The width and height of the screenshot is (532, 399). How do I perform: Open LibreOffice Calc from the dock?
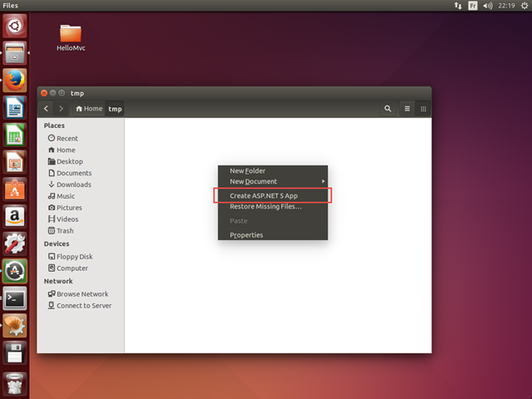pyautogui.click(x=15, y=135)
